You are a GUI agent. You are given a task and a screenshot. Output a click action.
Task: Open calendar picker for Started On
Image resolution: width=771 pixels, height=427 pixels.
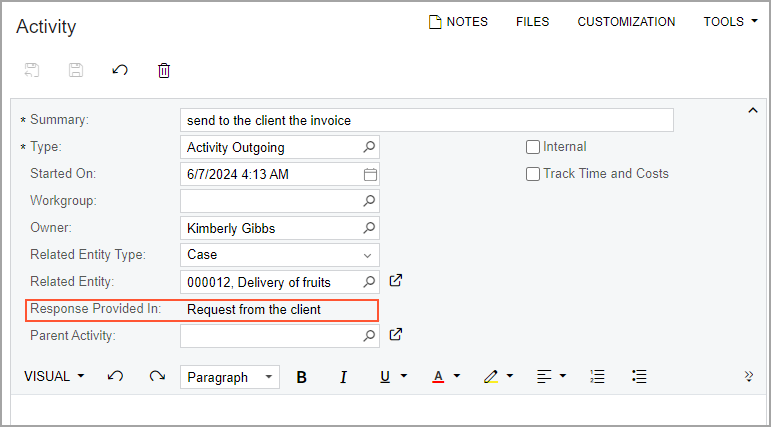[x=369, y=174]
